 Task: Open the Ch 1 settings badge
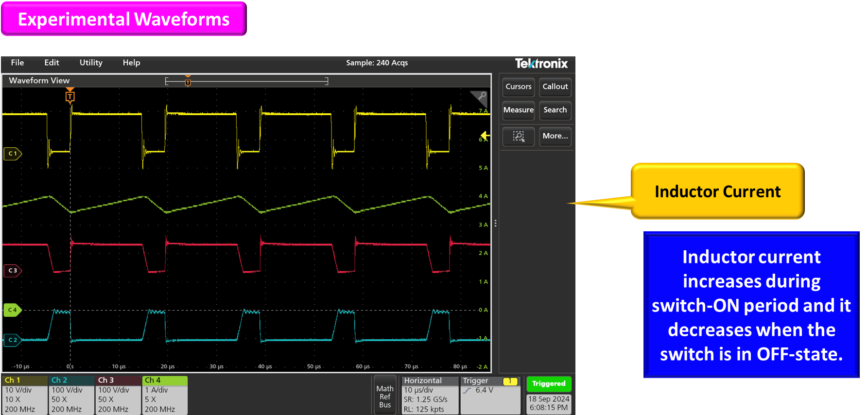click(x=24, y=395)
